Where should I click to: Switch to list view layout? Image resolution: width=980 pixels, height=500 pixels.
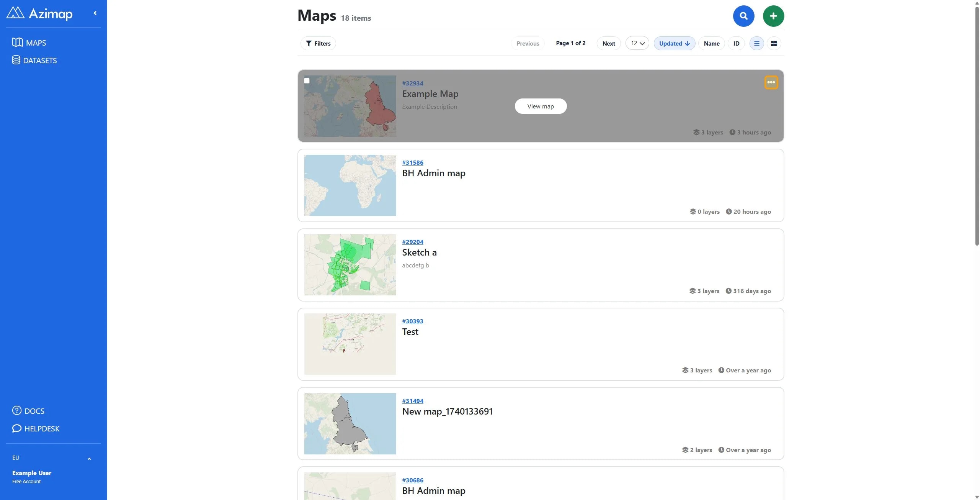tap(756, 43)
